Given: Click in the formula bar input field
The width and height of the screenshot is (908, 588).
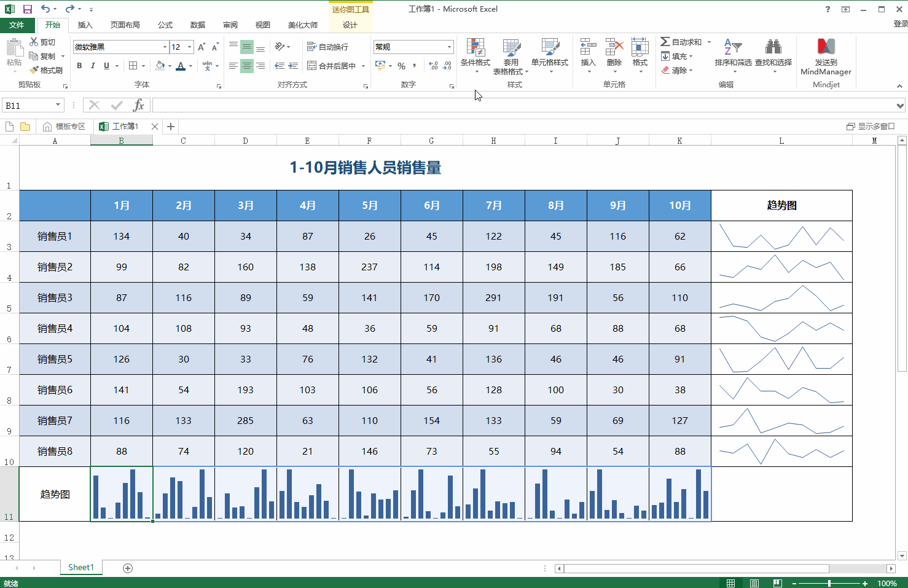Looking at the screenshot, I should (x=523, y=106).
